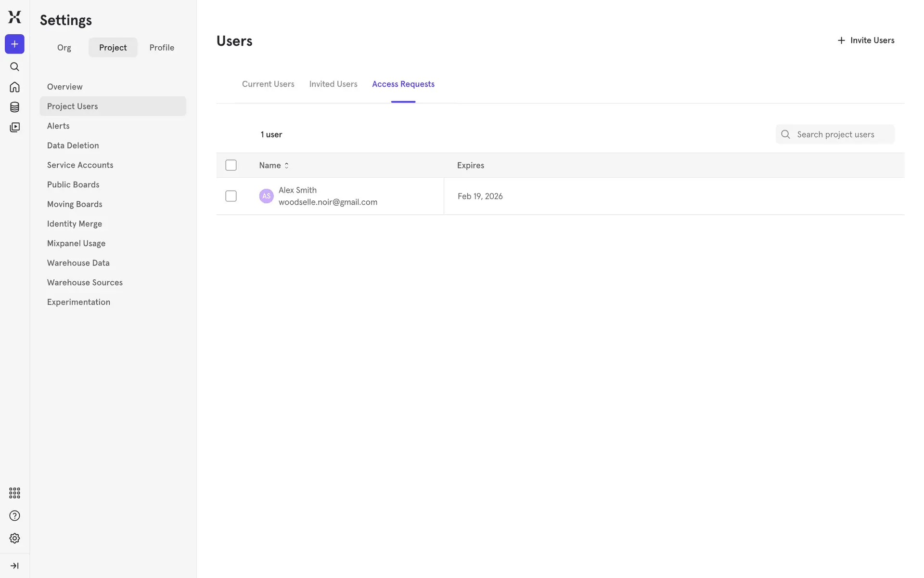Click the Invite Users button
The height and width of the screenshot is (578, 924).
865,40
